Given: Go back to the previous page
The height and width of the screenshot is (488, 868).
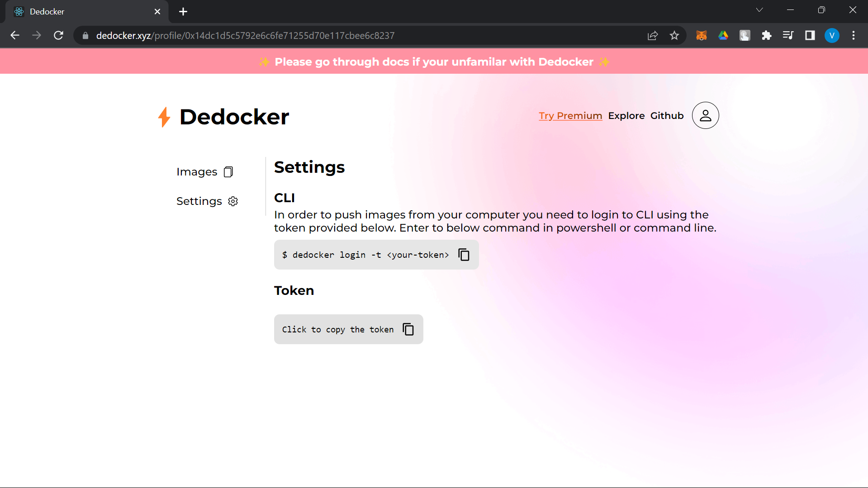Looking at the screenshot, I should 15,35.
